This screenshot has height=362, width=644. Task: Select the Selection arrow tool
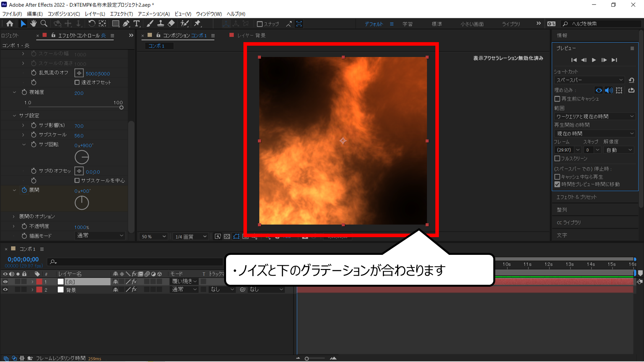[23, 23]
